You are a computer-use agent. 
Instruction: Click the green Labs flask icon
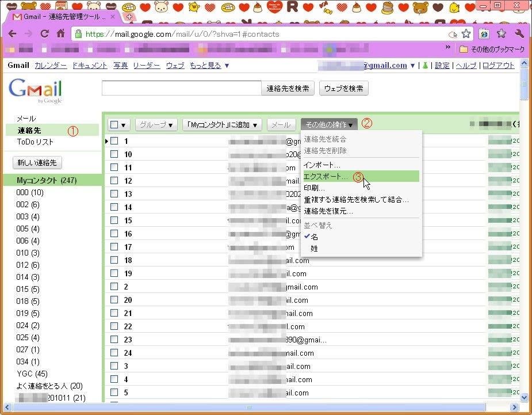pyautogui.click(x=425, y=66)
